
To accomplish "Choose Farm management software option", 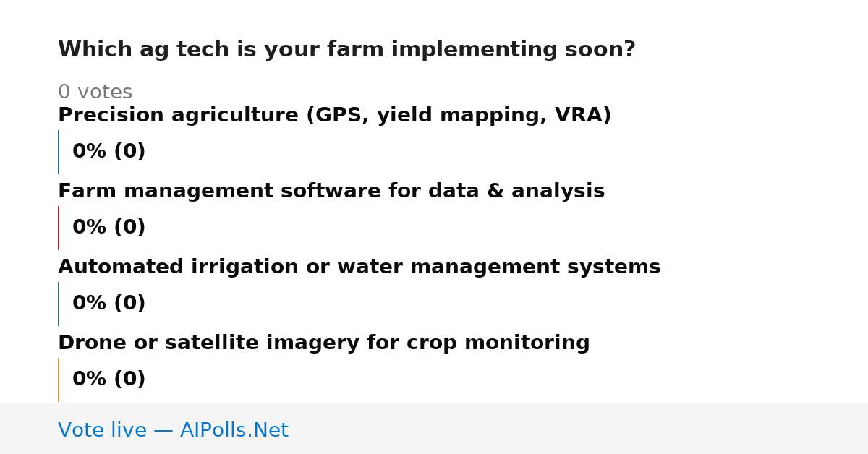I will pyautogui.click(x=331, y=192).
